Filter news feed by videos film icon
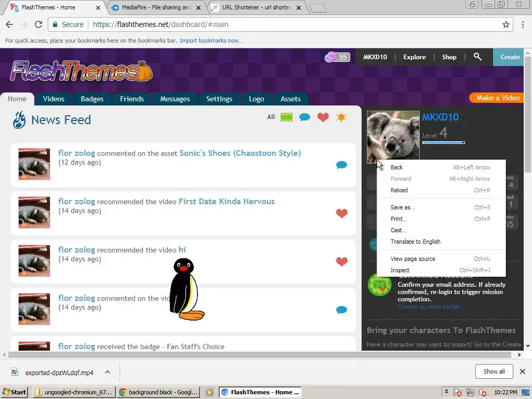 (x=286, y=117)
